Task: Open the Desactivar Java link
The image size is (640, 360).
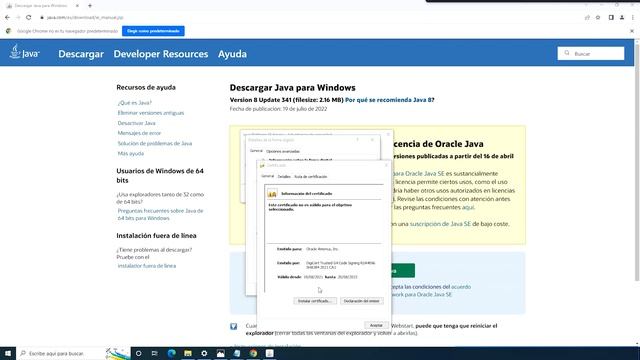Action: click(136, 123)
